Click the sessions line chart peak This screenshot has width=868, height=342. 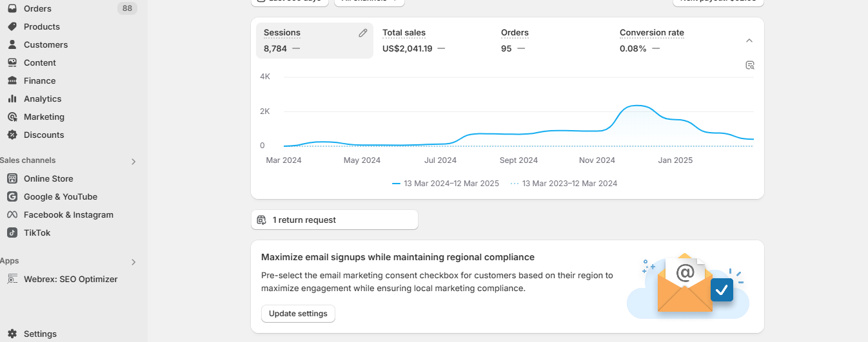click(637, 106)
